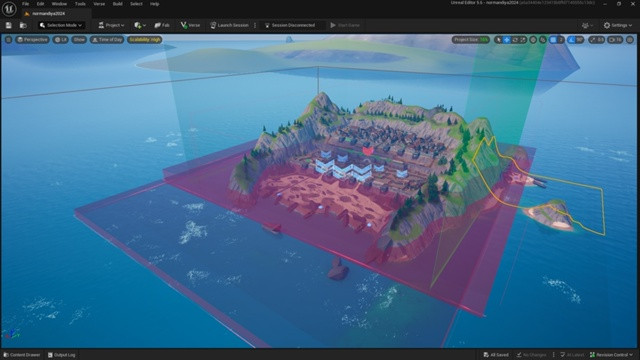The image size is (640, 360).
Task: Select the scale gizmo tool in viewport
Action: 523,40
